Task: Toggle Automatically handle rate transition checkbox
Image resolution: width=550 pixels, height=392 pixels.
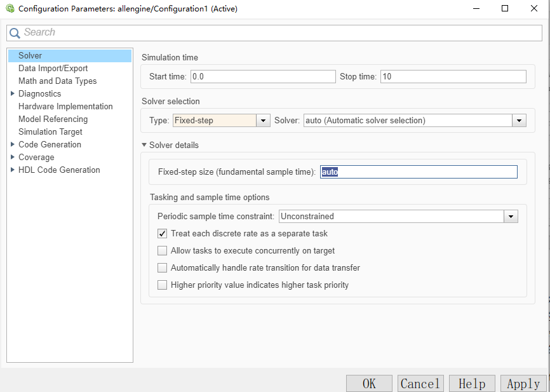Action: (163, 268)
